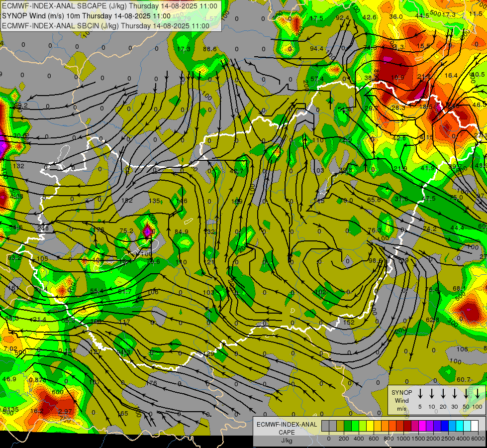This screenshot has width=487, height=448.
Task: Pick the pure blue swatch before 2500
Action: click(x=444, y=426)
